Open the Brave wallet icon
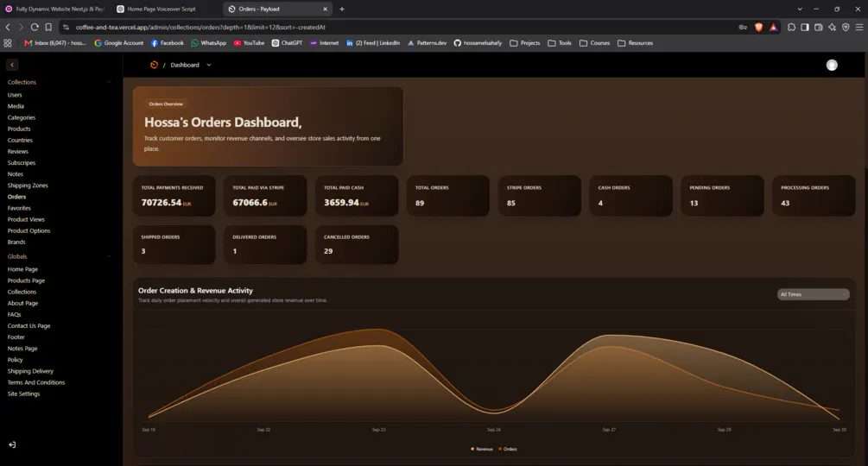The width and height of the screenshot is (868, 466). pyautogui.click(x=818, y=27)
